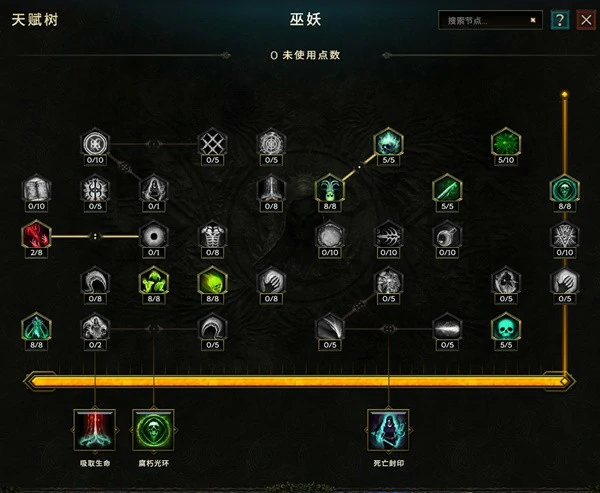Clear the node search field
The width and height of the screenshot is (600, 493).
533,20
